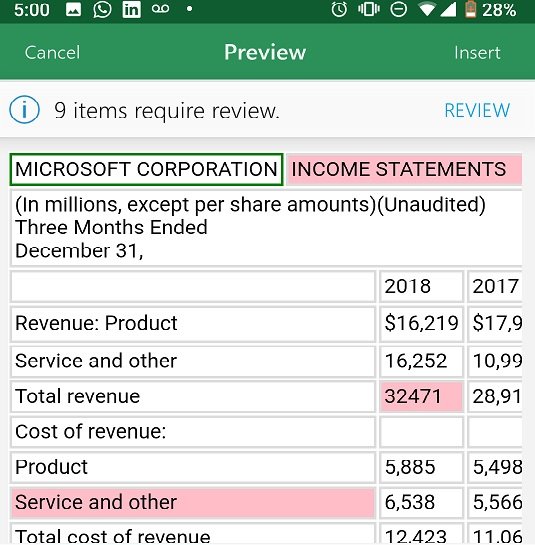Select the highlighted INCOME STATEMENTS cell
The image size is (535, 545).
[404, 169]
